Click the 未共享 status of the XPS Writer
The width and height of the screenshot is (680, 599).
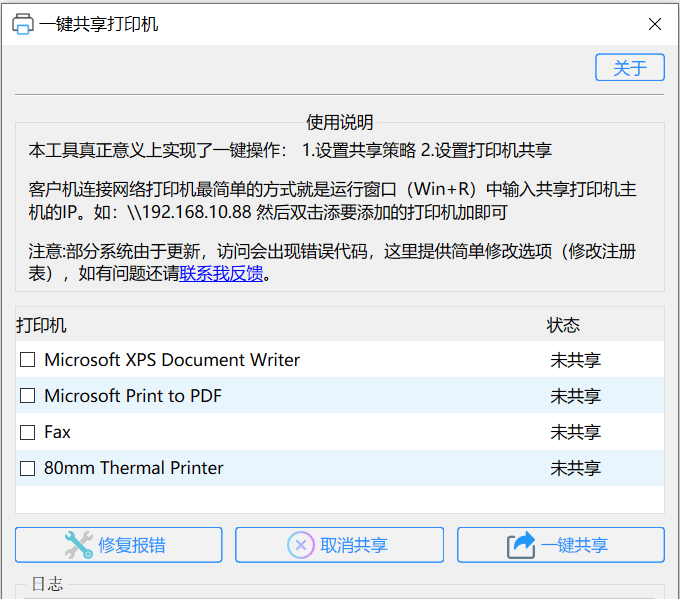pyautogui.click(x=575, y=360)
